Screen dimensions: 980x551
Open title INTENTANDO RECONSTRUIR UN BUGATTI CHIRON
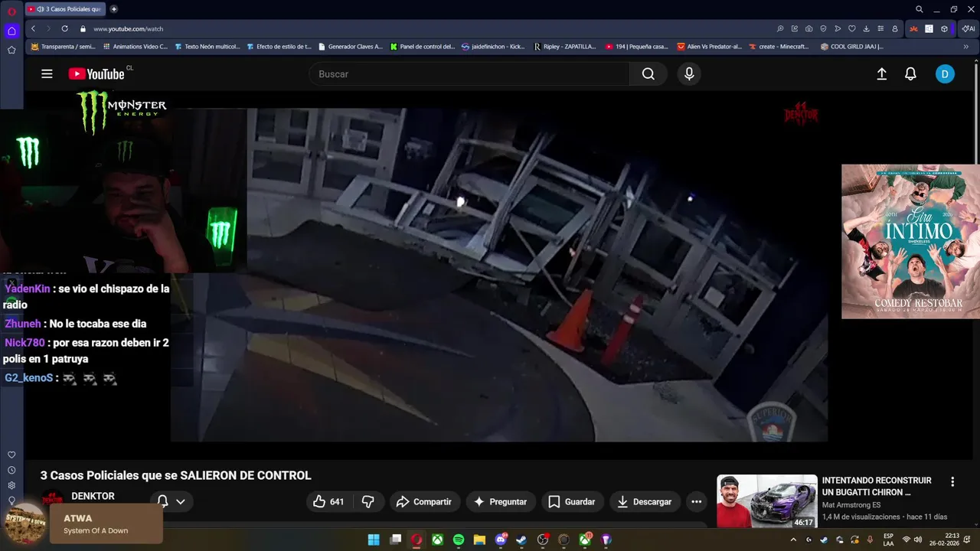[877, 486]
